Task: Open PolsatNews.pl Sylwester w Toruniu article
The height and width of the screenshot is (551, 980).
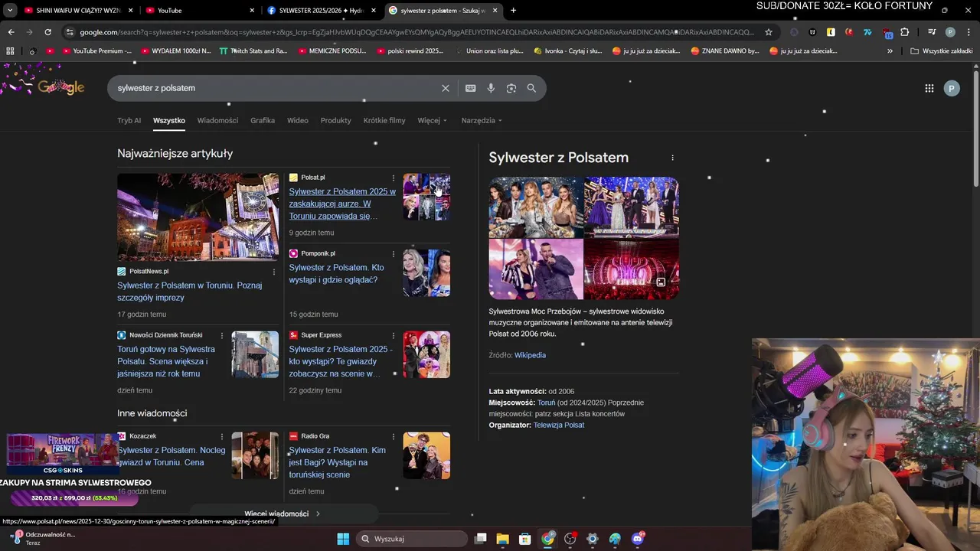Action: coord(189,292)
